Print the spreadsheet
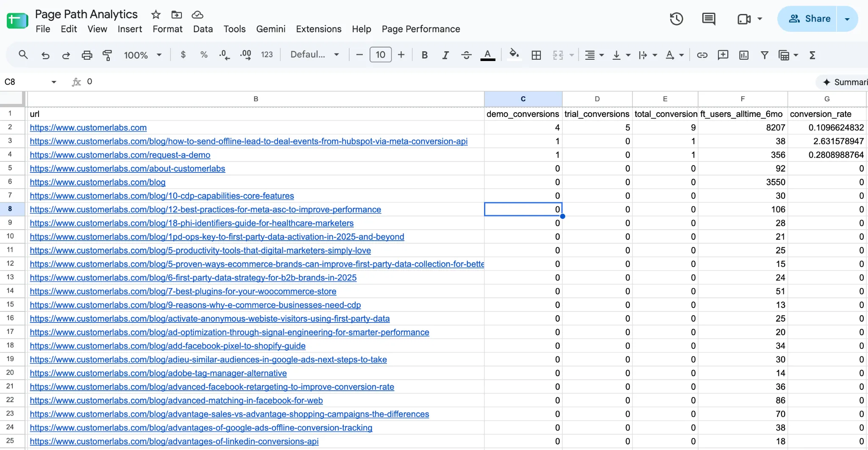Image resolution: width=868 pixels, height=450 pixels. [87, 55]
